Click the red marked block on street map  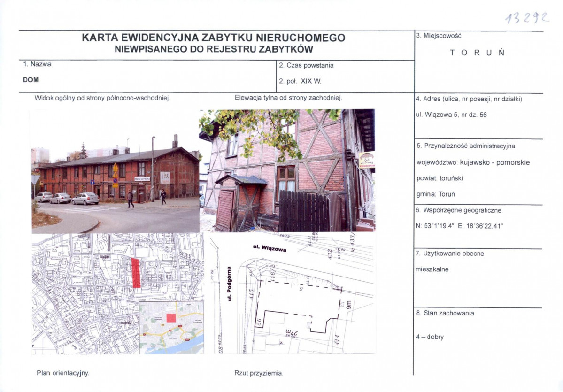[x=136, y=273]
